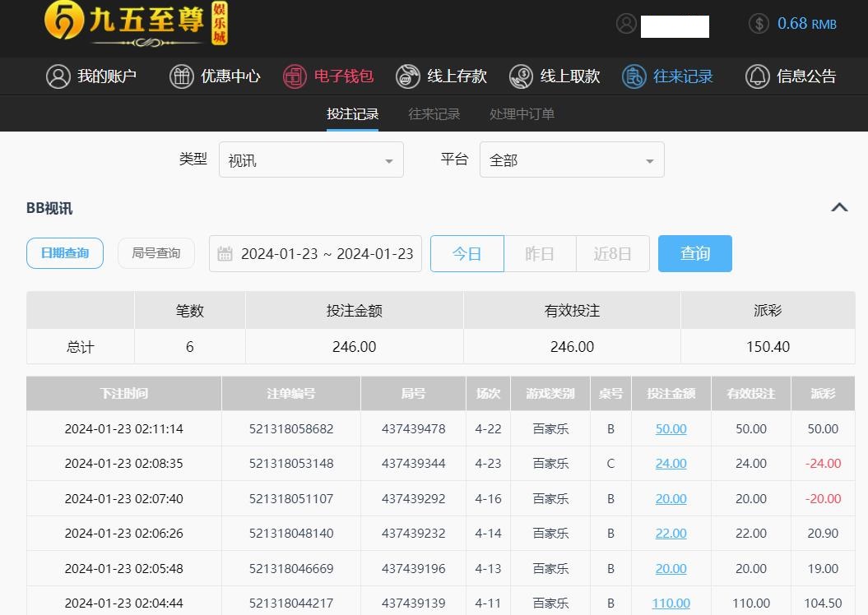Viewport: 868px width, 615px height.
Task: Click the blue 查询 button
Action: tap(694, 254)
